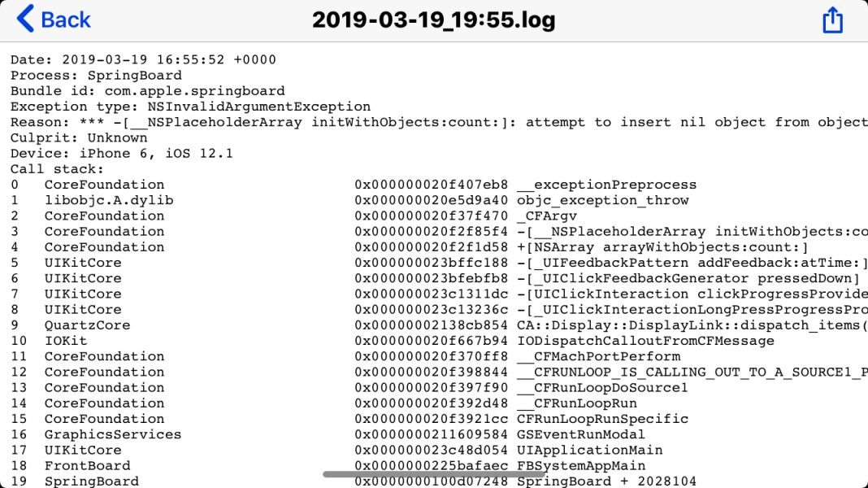Tap the libobjc.A.dylib library name

click(109, 200)
